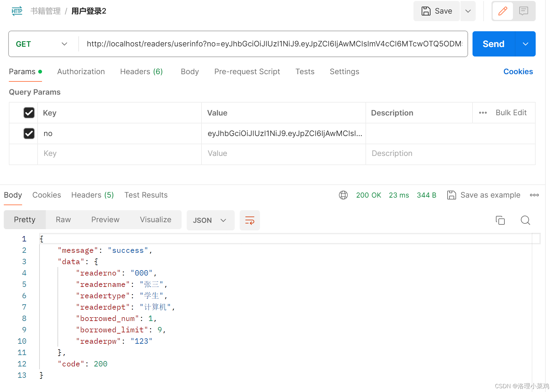The width and height of the screenshot is (554, 392).
Task: Toggle the wrap lines icon
Action: coord(250,220)
